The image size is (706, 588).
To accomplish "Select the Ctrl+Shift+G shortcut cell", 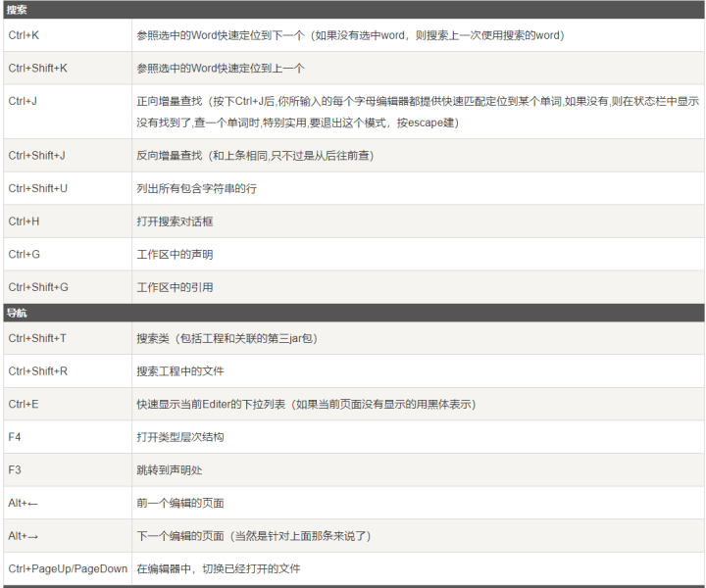I will click(x=68, y=287).
